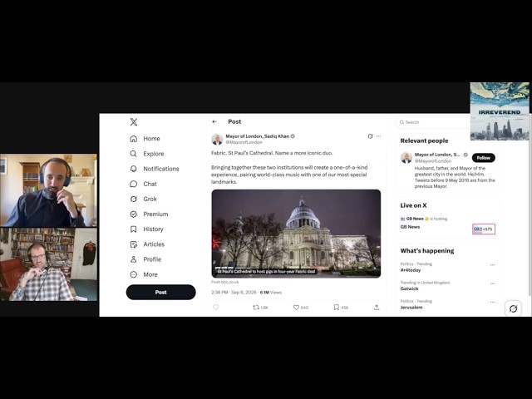Image resolution: width=532 pixels, height=399 pixels.
Task: Select Articles label in navigation menu
Action: (154, 244)
